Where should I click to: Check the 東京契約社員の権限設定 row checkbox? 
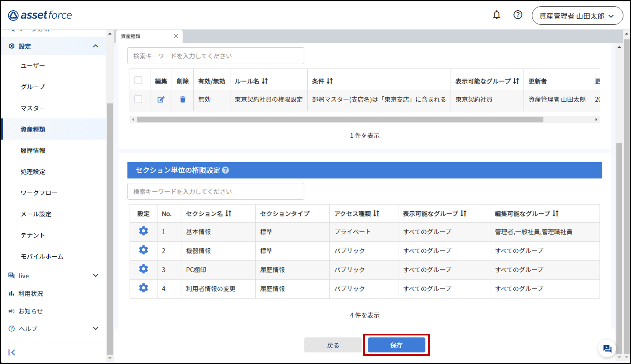tap(138, 99)
